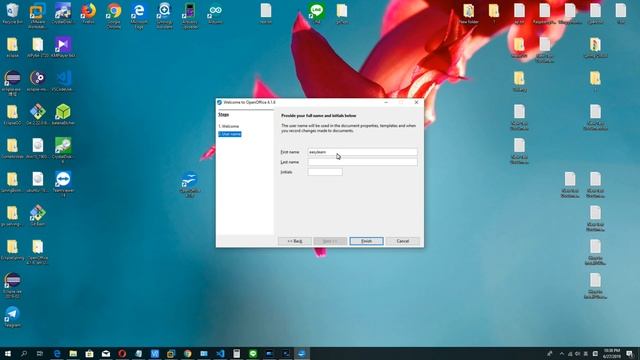Open the Calculator from the taskbar

click(236, 353)
